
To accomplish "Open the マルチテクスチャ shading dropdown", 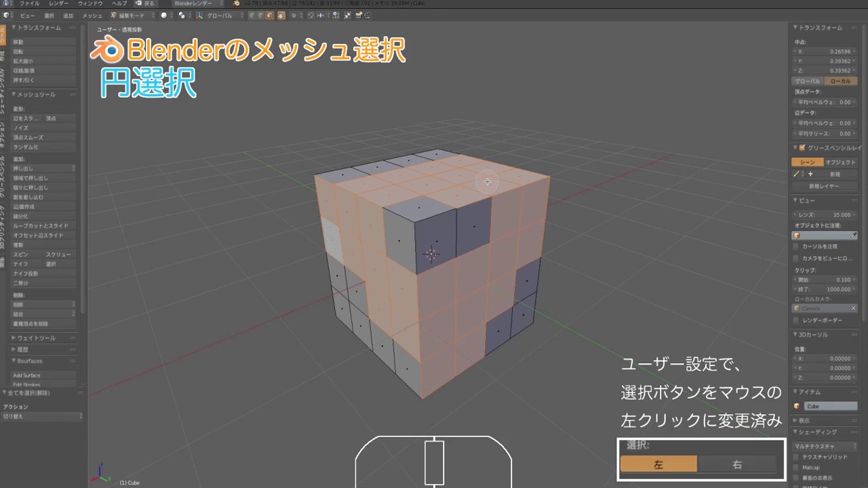I will 825,446.
